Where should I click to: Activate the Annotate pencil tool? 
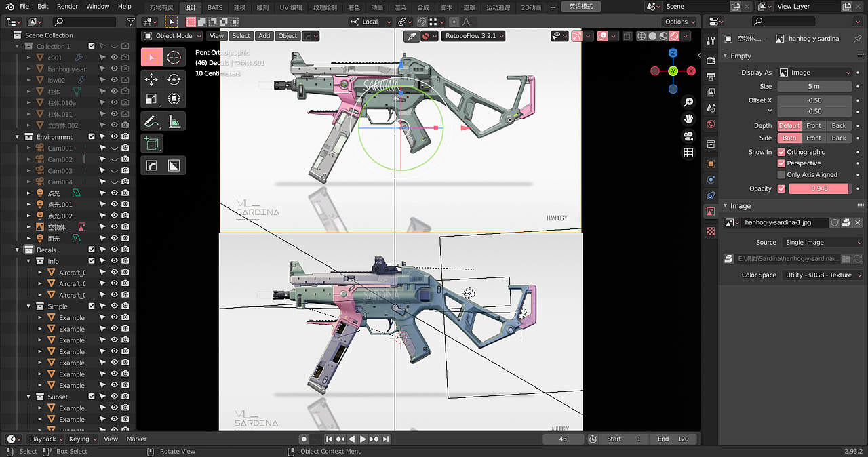pyautogui.click(x=151, y=121)
